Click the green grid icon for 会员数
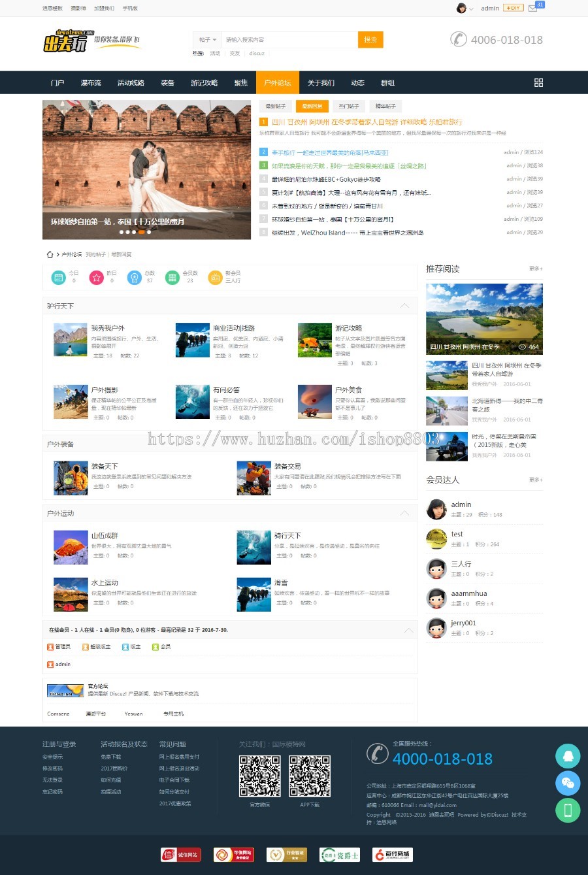Image resolution: width=588 pixels, height=875 pixels. point(172,278)
